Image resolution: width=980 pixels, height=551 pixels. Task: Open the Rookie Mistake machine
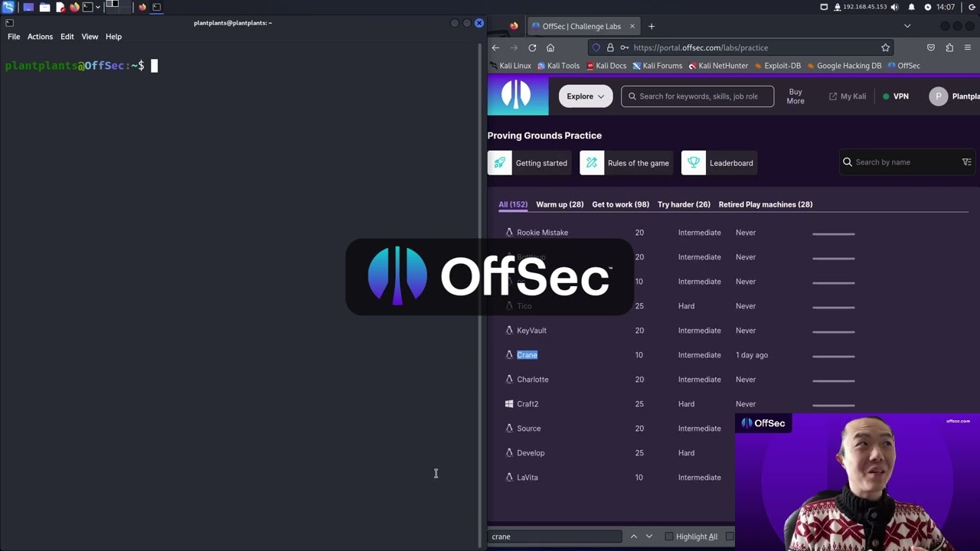click(x=542, y=233)
